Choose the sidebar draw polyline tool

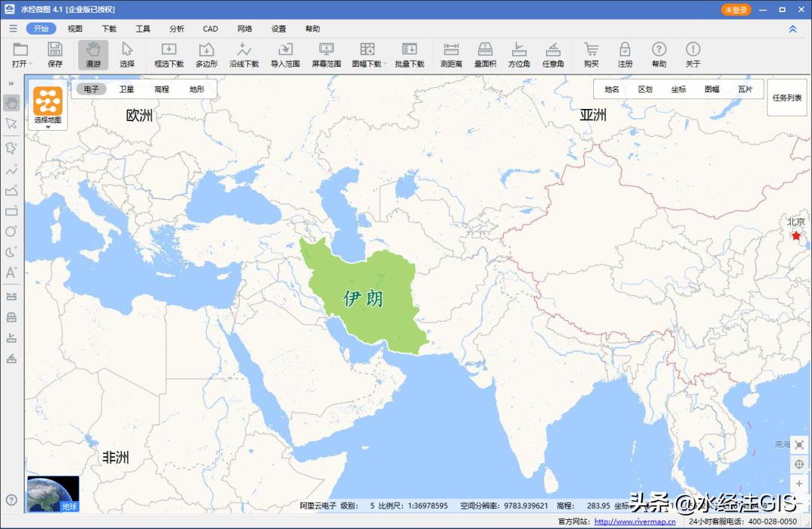point(11,170)
